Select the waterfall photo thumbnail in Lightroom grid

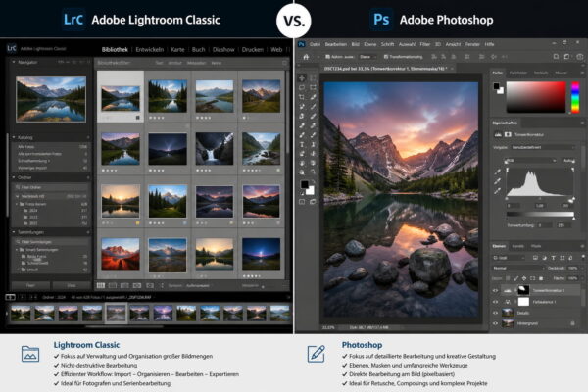pos(214,149)
